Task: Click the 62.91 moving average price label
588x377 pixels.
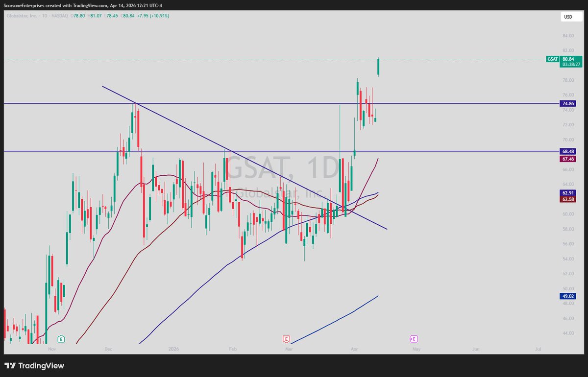Action: point(568,193)
